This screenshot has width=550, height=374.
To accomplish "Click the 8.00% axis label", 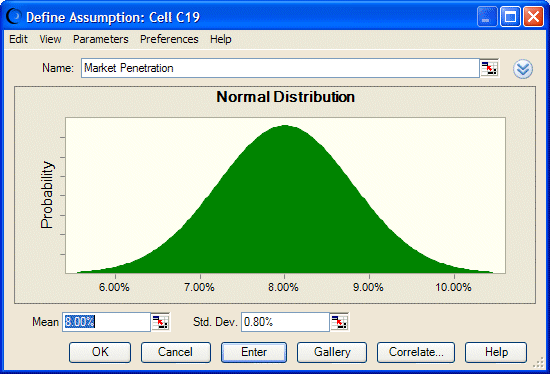I will coord(283,287).
